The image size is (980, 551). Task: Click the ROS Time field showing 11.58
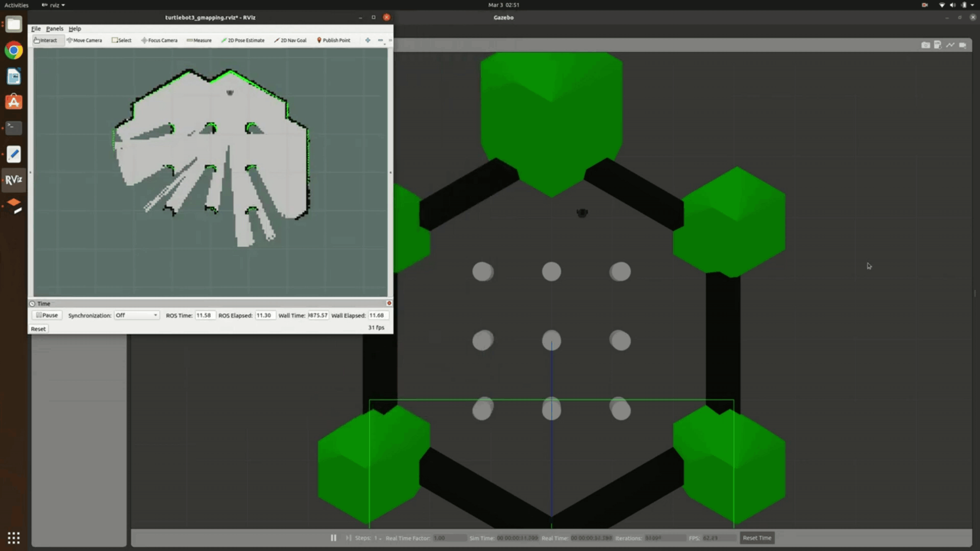point(205,315)
